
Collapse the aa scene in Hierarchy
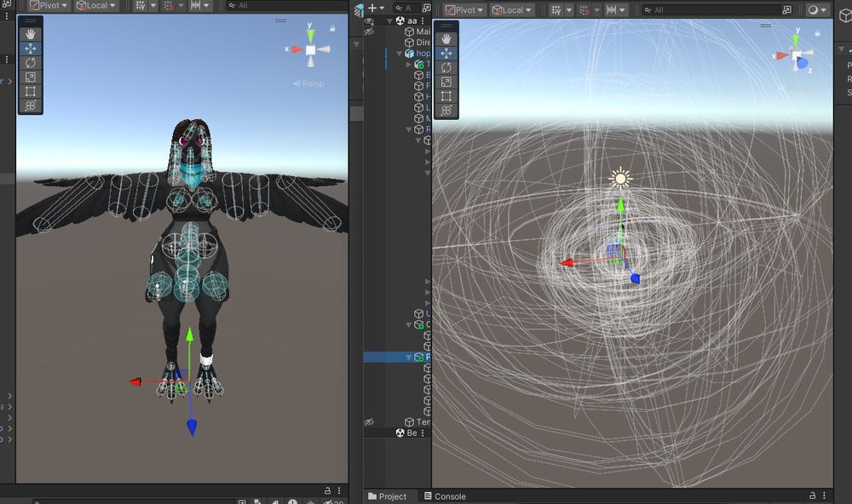390,20
